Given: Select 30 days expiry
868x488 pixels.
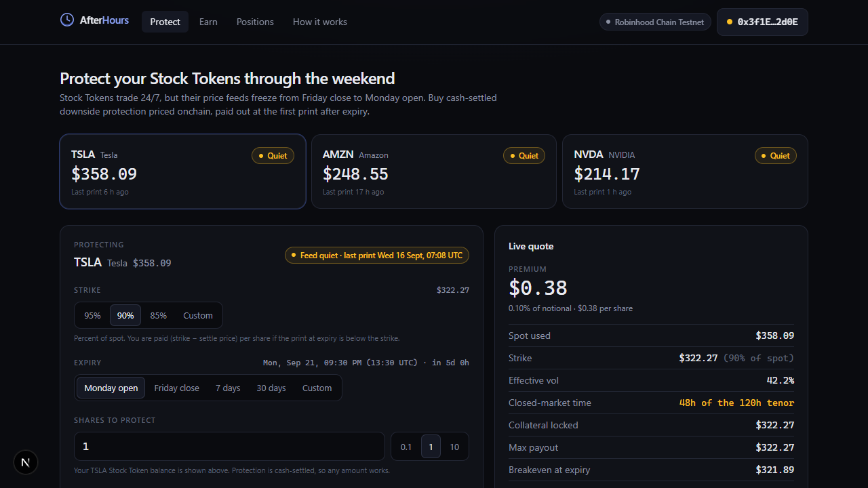Looking at the screenshot, I should pyautogui.click(x=271, y=388).
